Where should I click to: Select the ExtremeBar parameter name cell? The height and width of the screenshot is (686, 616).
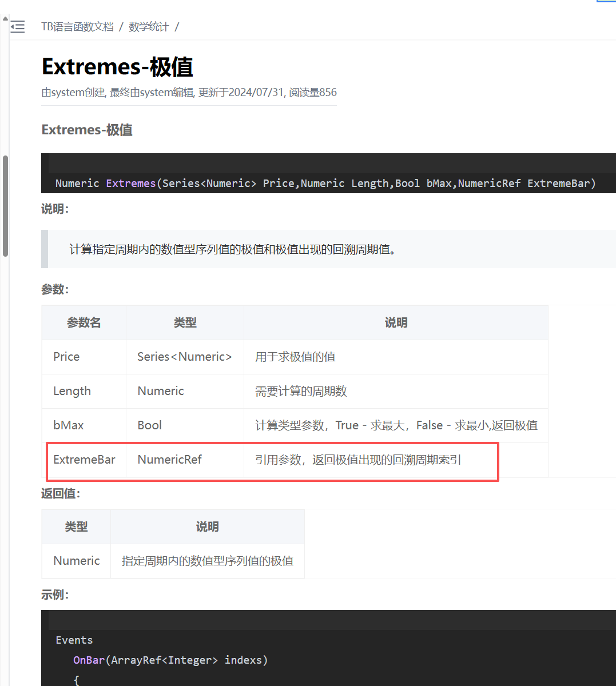84,460
